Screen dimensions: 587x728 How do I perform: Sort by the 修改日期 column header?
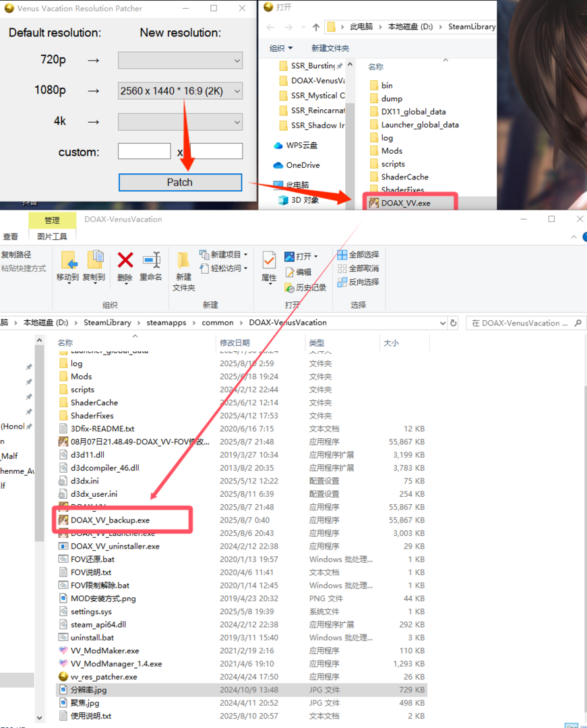[235, 342]
